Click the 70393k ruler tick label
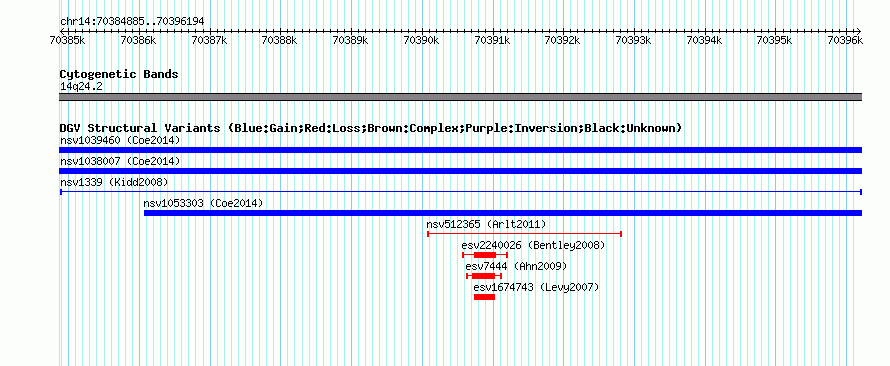Image resolution: width=890 pixels, height=366 pixels. pyautogui.click(x=633, y=40)
